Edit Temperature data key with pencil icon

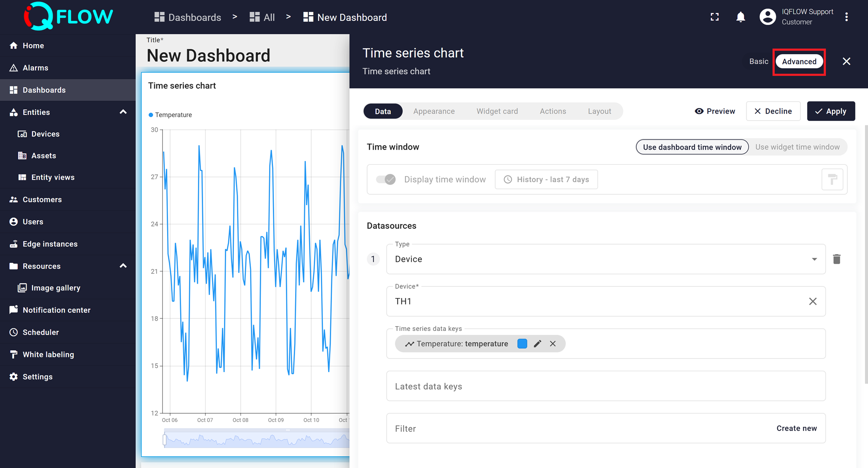pyautogui.click(x=537, y=344)
